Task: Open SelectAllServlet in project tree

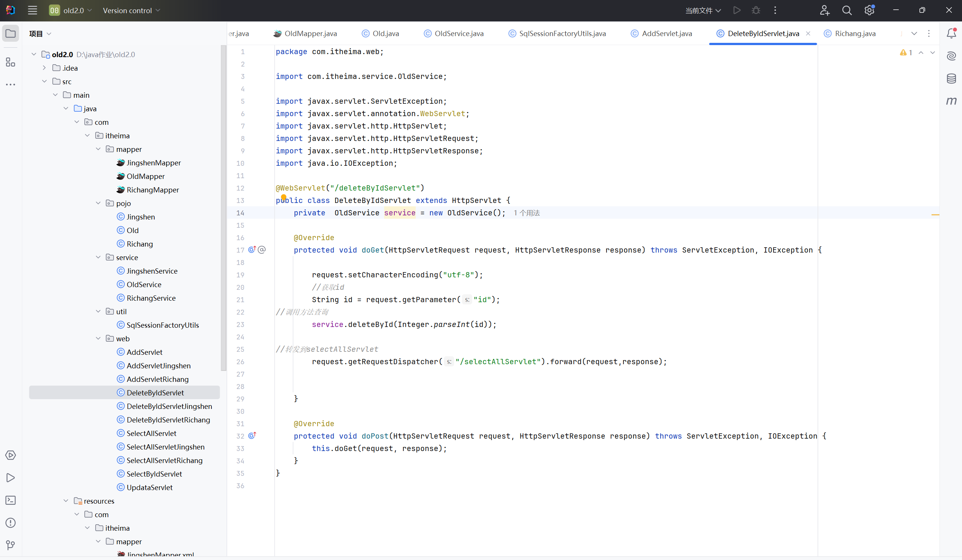Action: coord(151,433)
